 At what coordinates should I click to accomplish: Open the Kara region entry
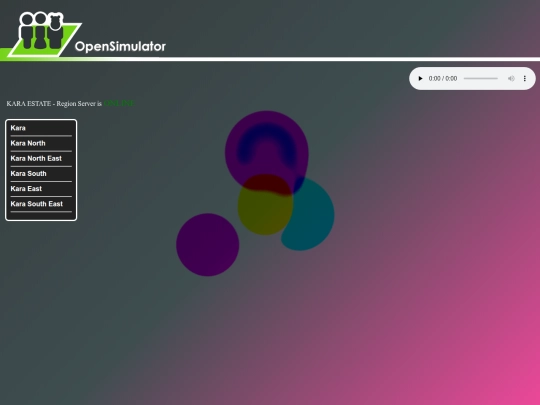18,128
